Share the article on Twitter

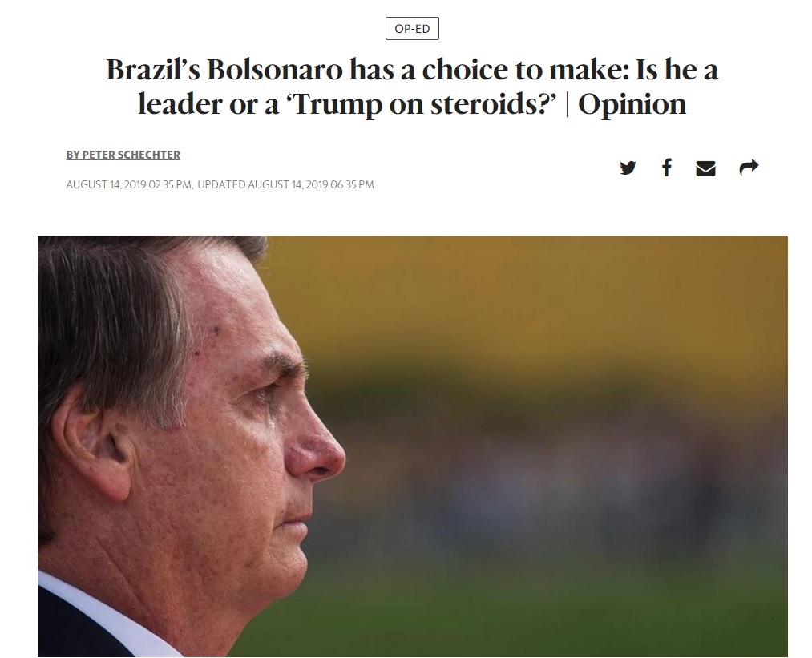point(628,168)
